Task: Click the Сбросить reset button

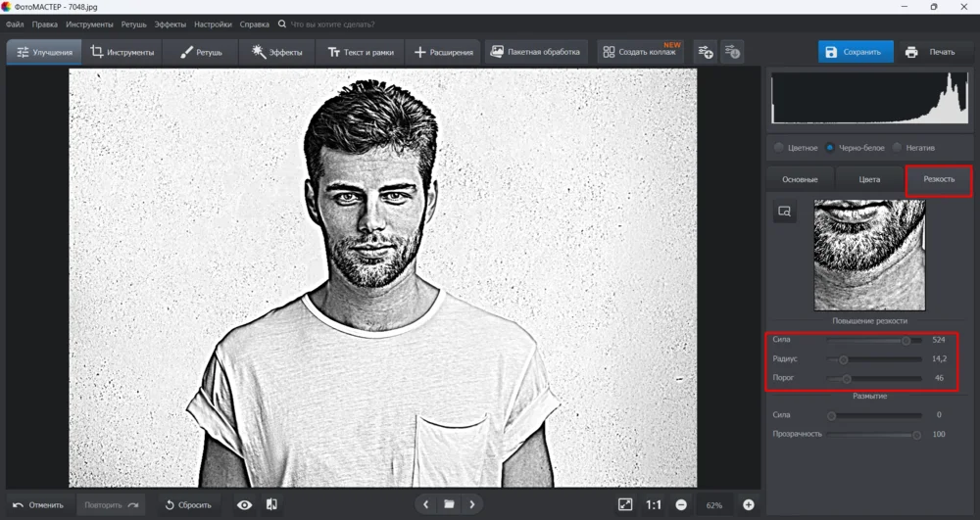Action: click(x=187, y=504)
